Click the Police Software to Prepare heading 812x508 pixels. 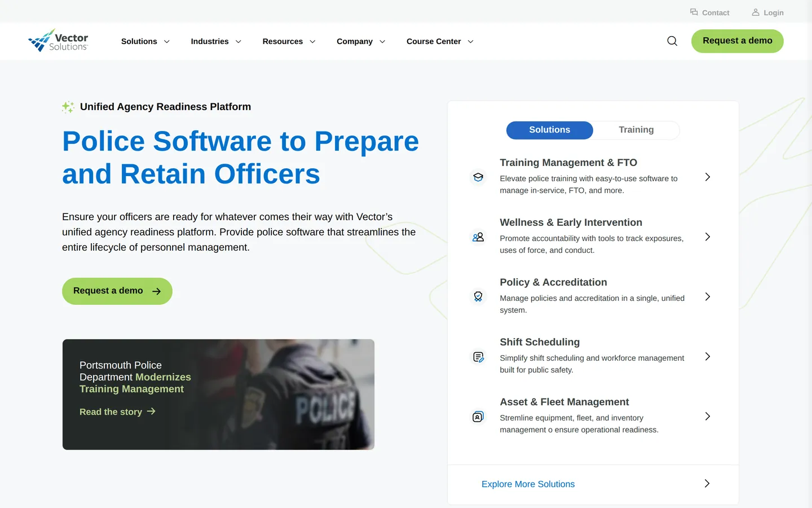click(241, 157)
